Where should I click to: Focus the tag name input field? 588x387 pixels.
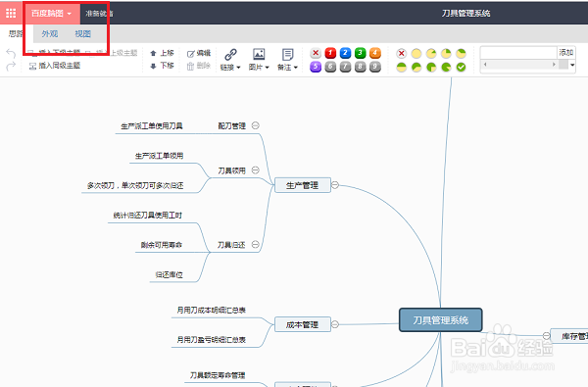click(x=519, y=53)
